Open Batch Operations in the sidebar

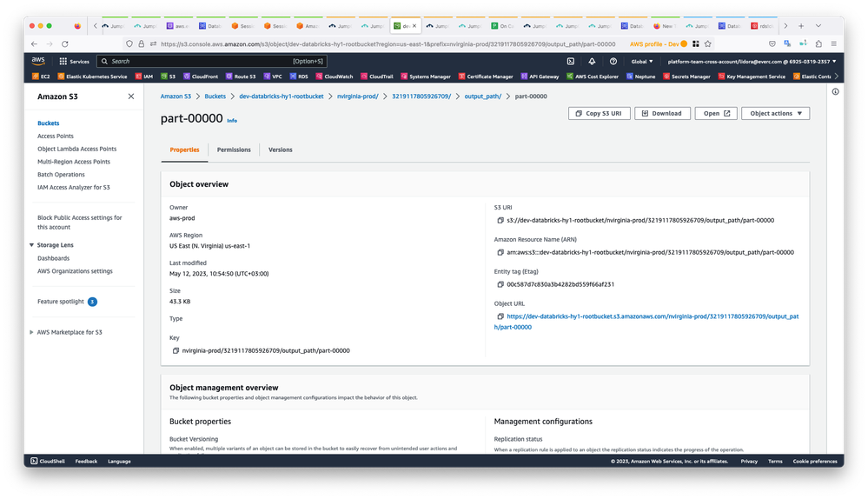click(61, 175)
